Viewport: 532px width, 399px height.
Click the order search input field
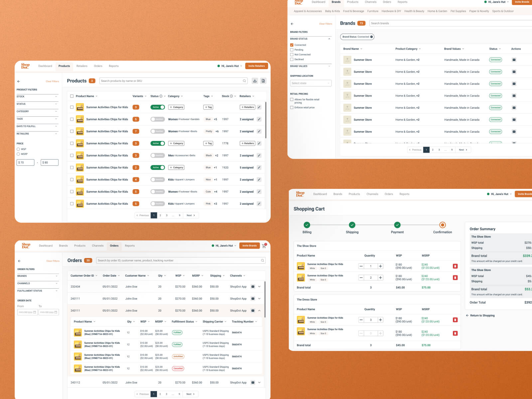click(x=180, y=261)
